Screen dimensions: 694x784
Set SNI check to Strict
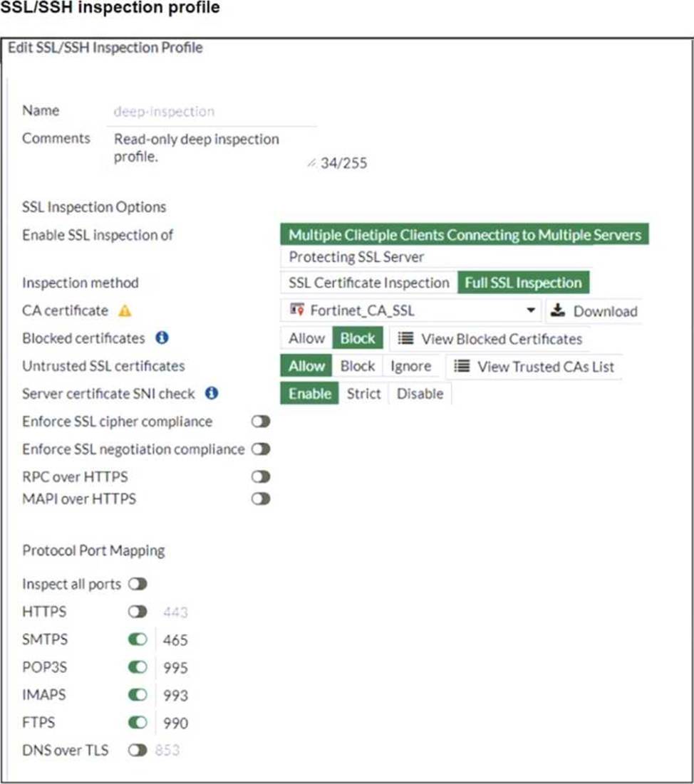coord(363,394)
